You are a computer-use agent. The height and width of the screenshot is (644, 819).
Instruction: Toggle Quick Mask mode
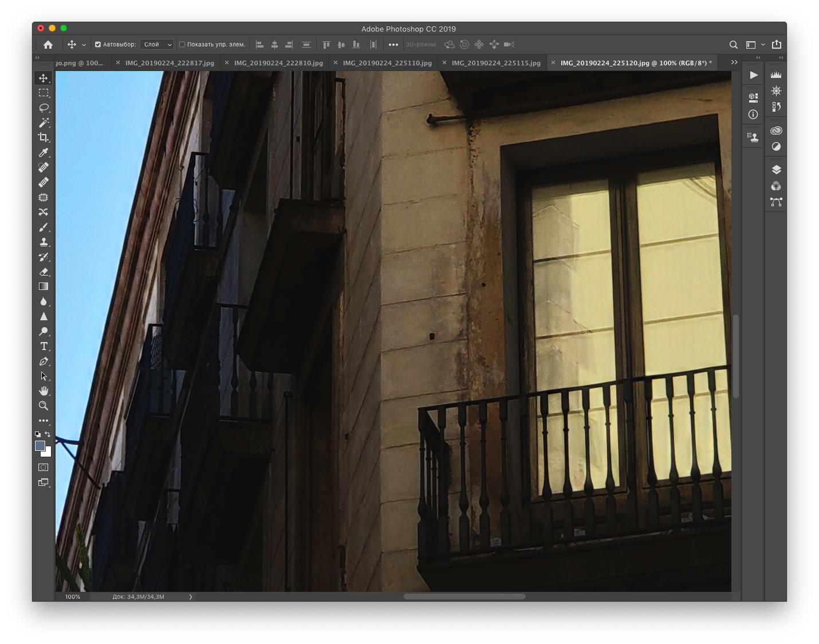(44, 468)
